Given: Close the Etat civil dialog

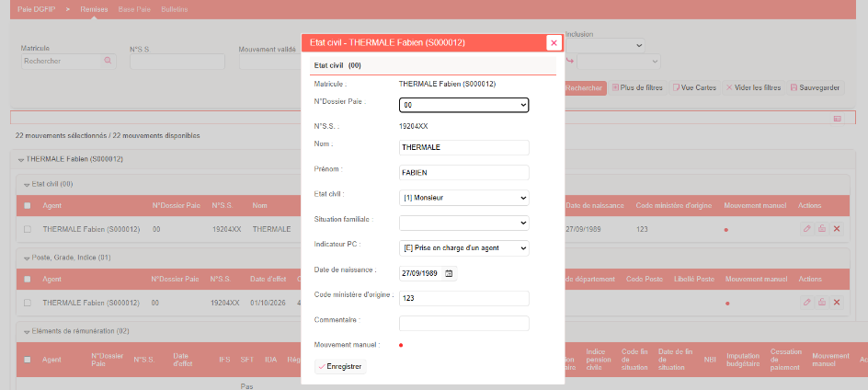Looking at the screenshot, I should tap(554, 42).
